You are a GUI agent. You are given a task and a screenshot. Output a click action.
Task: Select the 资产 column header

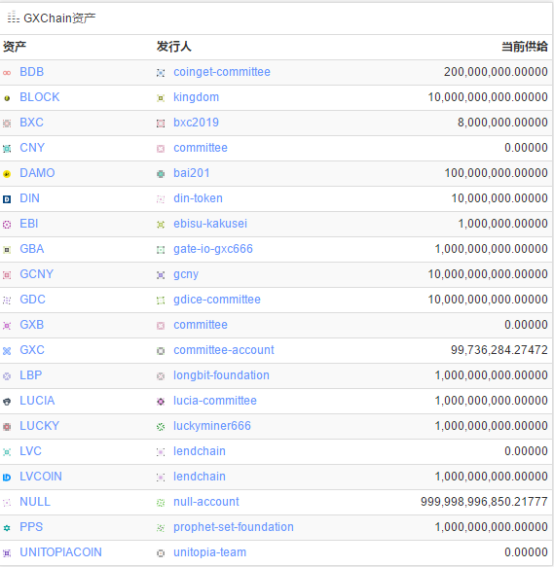click(x=14, y=47)
